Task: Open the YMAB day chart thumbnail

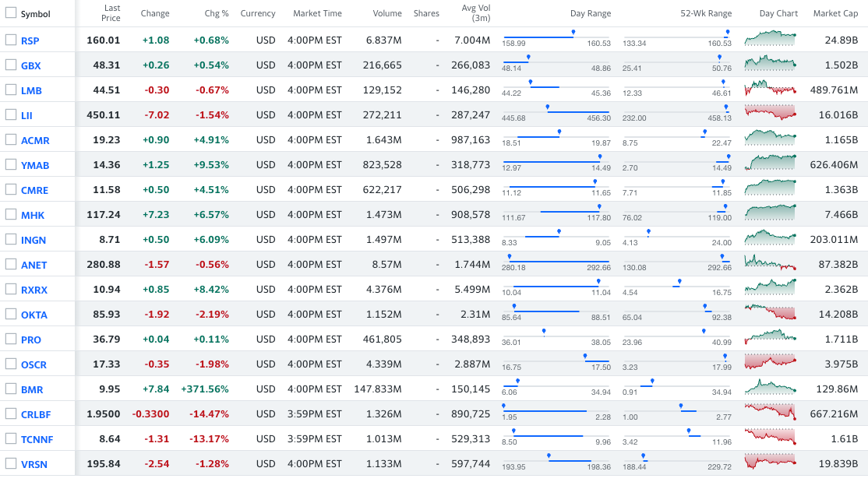Action: point(770,163)
